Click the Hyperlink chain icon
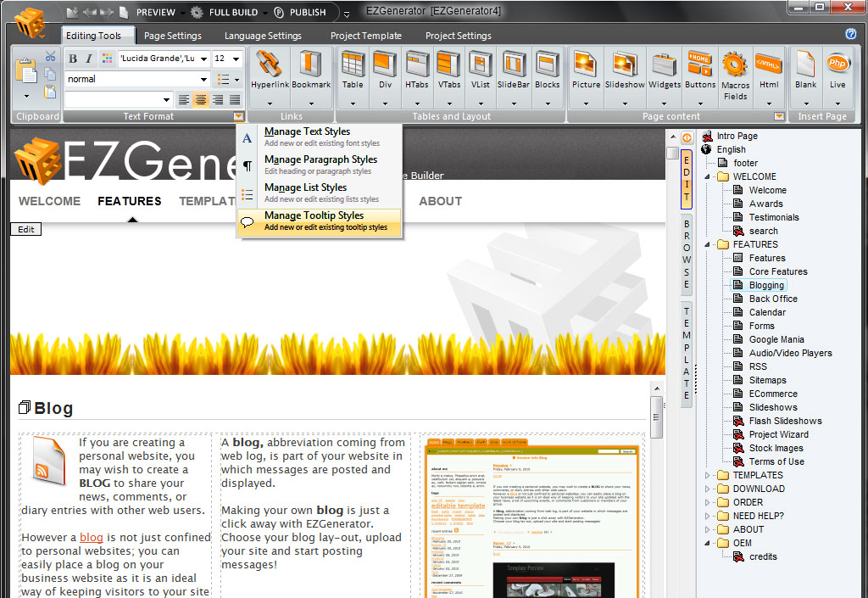 coord(270,66)
